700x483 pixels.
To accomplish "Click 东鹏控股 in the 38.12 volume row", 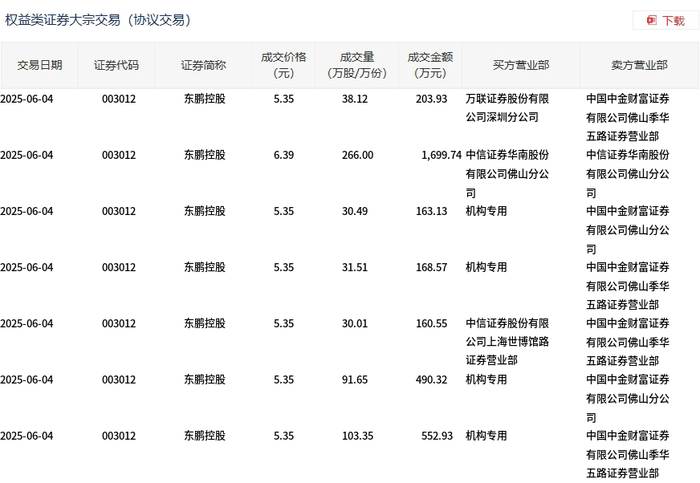I will (x=204, y=99).
